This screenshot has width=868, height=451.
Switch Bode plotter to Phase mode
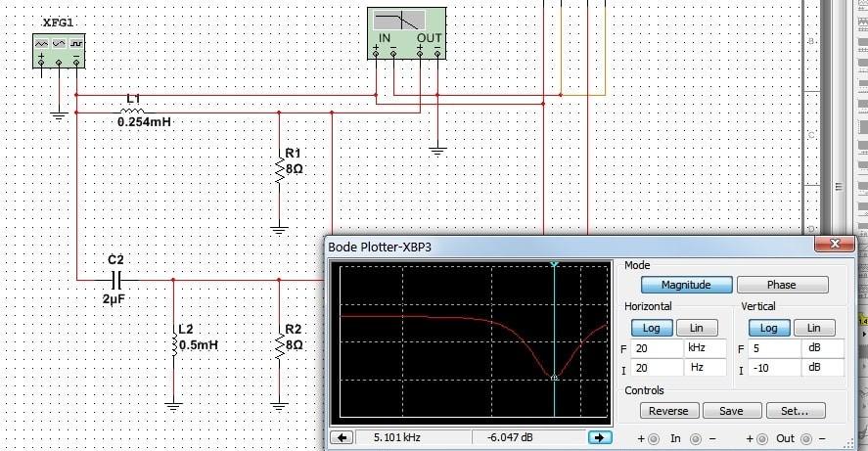point(782,285)
